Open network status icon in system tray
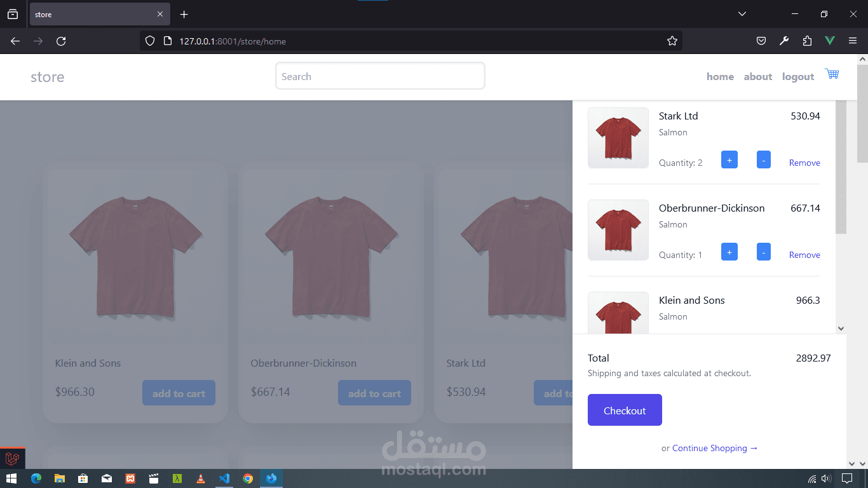The height and width of the screenshot is (488, 868). pos(812,478)
